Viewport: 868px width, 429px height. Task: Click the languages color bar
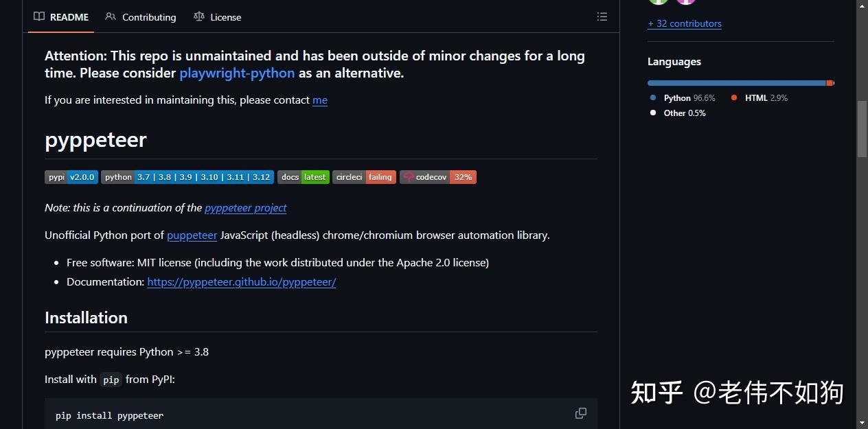coord(741,83)
